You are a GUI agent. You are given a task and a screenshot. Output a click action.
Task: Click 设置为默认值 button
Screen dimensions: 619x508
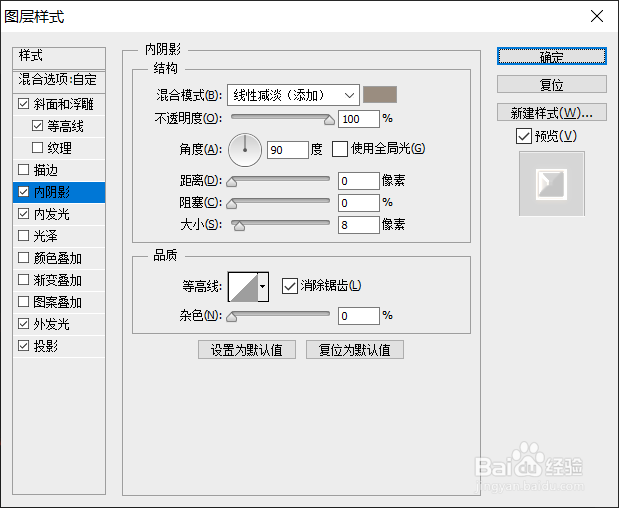coord(247,350)
